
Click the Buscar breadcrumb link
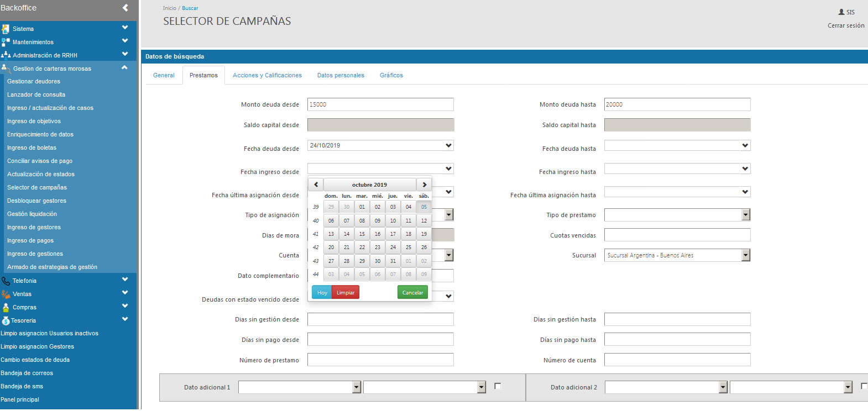pyautogui.click(x=190, y=8)
